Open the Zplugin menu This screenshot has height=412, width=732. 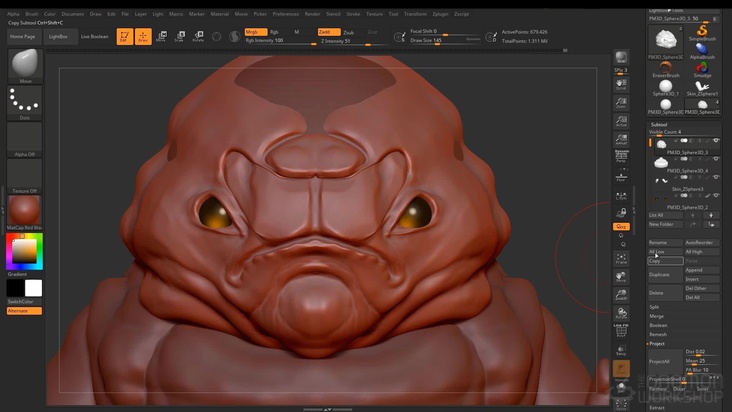(x=440, y=14)
